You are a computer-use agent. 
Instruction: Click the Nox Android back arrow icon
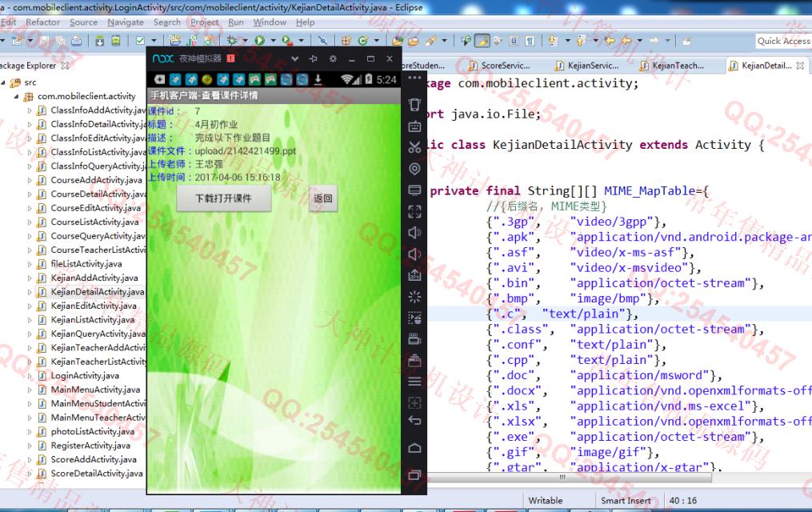tap(414, 420)
